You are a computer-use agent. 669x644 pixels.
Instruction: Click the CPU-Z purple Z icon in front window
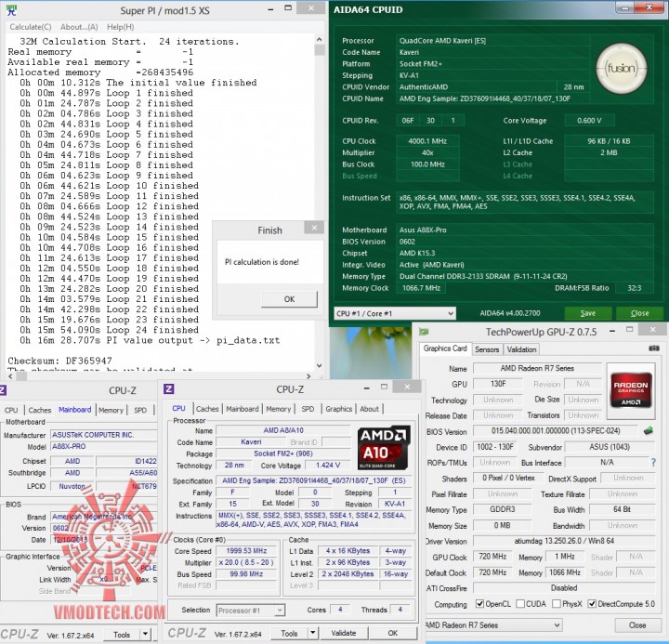click(168, 389)
